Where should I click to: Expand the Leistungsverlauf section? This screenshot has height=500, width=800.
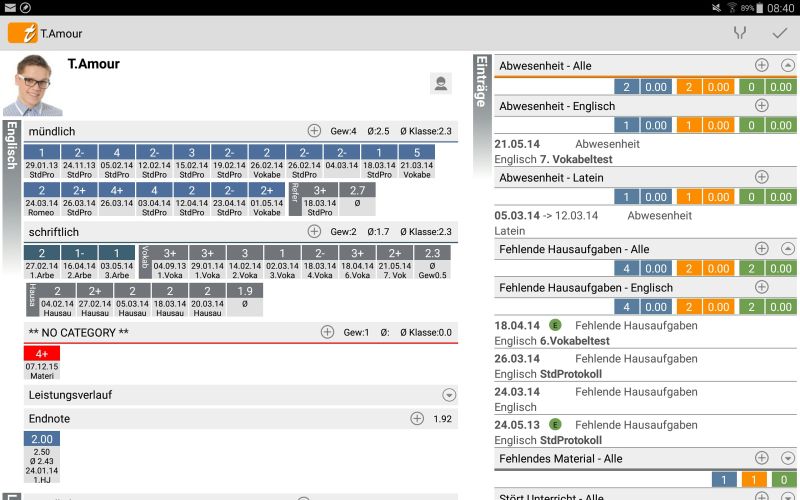pyautogui.click(x=449, y=395)
